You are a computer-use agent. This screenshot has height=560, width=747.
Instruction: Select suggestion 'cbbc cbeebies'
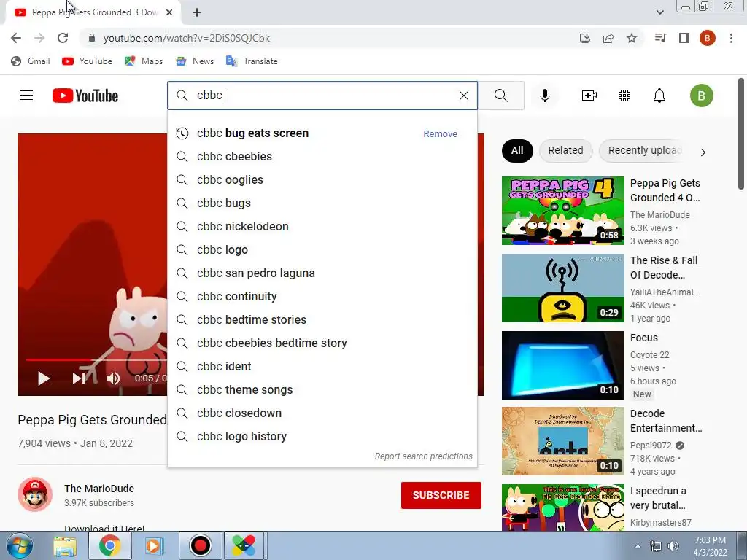(x=322, y=156)
